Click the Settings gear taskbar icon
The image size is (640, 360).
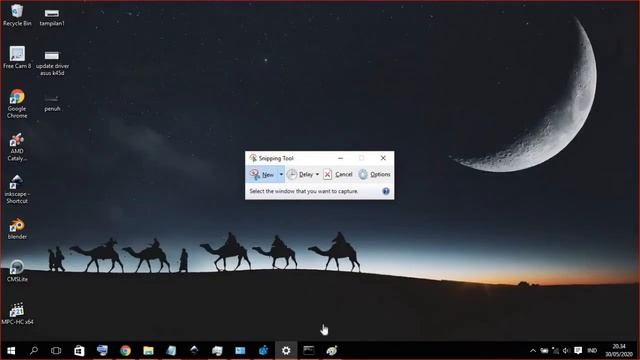pyautogui.click(x=286, y=351)
